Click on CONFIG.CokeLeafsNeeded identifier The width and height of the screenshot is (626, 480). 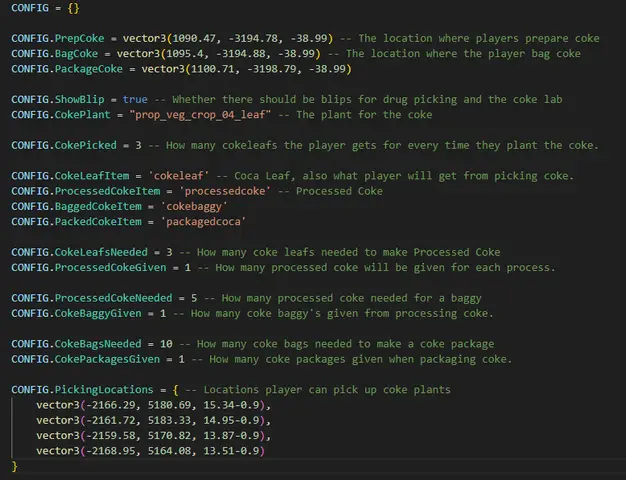79,252
